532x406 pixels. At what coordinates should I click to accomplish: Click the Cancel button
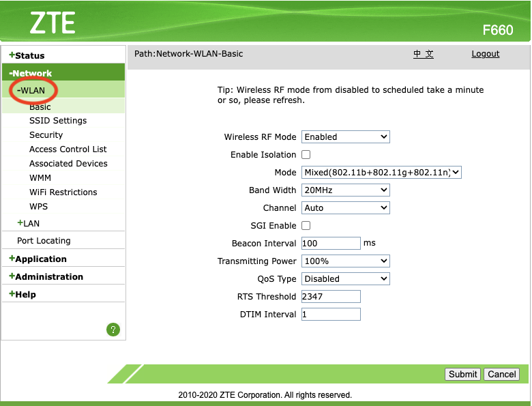point(501,374)
